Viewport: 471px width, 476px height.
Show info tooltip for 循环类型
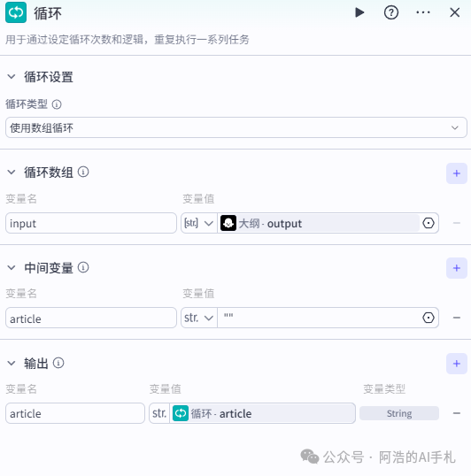[x=57, y=104]
